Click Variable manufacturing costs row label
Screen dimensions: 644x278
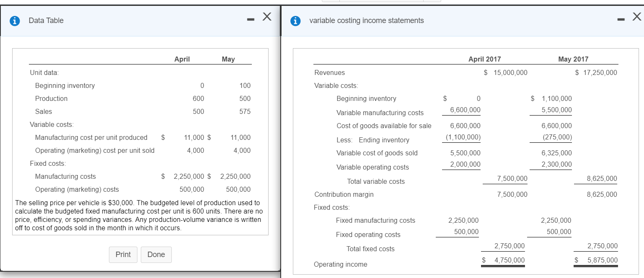[380, 113]
